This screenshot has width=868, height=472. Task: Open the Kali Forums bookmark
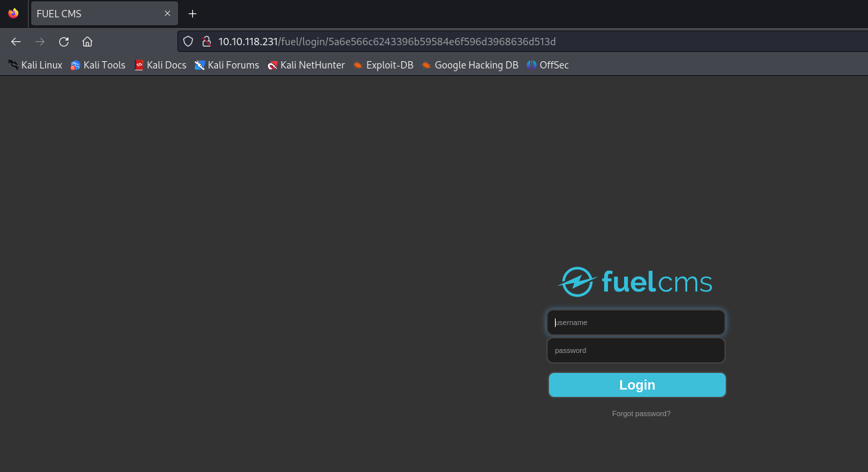tap(227, 65)
